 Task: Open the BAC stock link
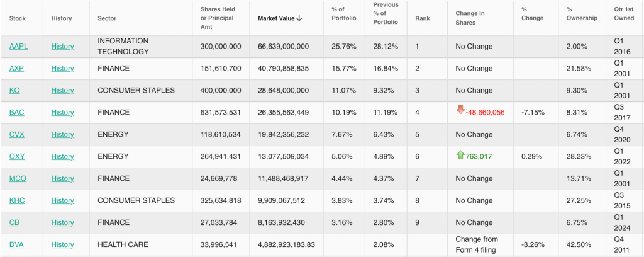(17, 113)
